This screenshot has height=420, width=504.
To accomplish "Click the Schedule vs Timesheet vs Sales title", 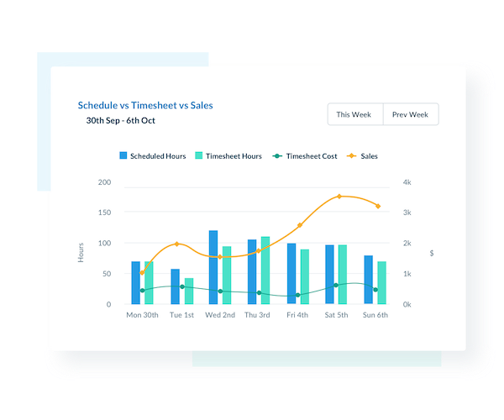I will 145,105.
